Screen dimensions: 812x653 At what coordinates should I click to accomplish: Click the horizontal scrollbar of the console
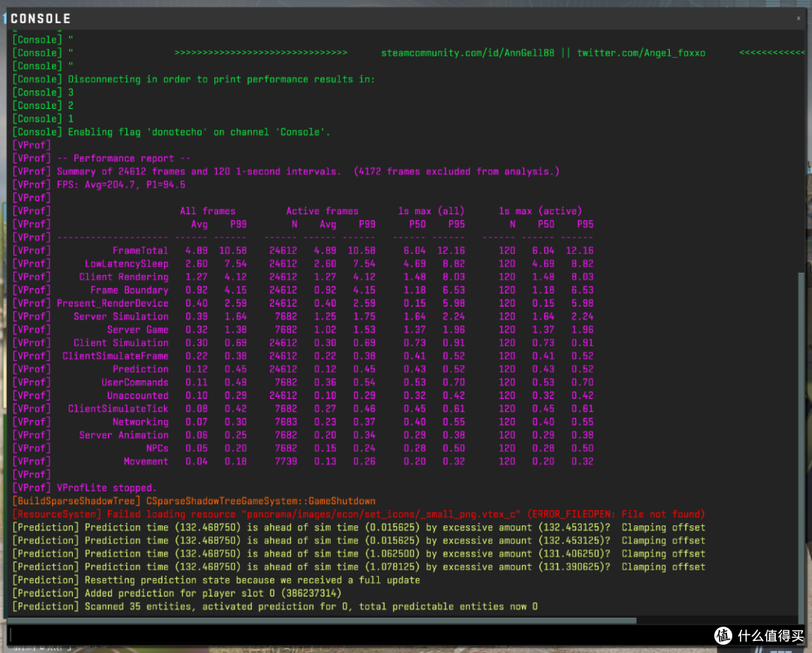click(x=322, y=621)
